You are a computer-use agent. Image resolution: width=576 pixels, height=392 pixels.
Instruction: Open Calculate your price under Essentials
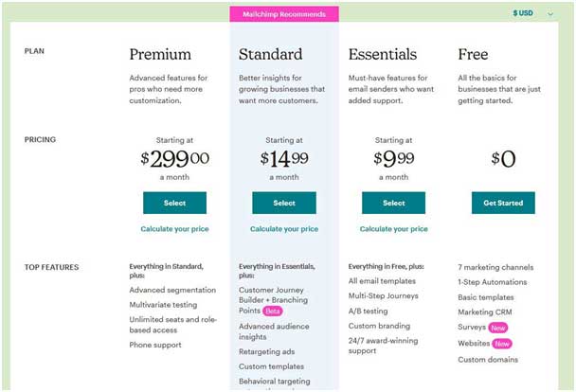[x=393, y=229]
